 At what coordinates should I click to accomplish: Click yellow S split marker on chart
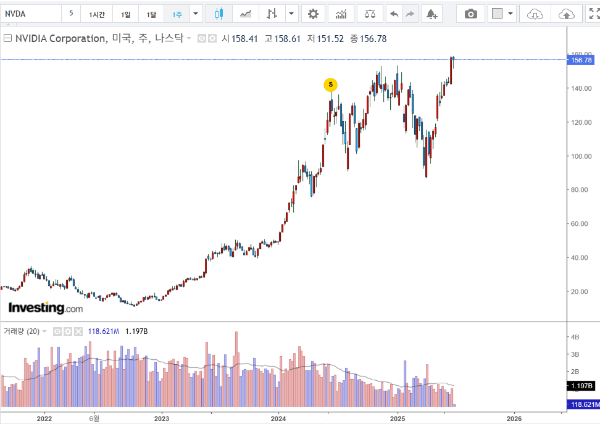331,85
